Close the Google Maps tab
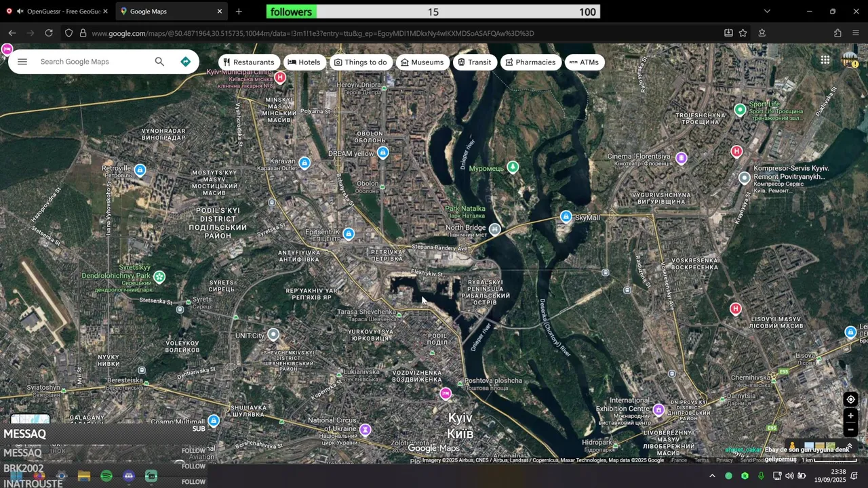The height and width of the screenshot is (488, 868). click(219, 12)
